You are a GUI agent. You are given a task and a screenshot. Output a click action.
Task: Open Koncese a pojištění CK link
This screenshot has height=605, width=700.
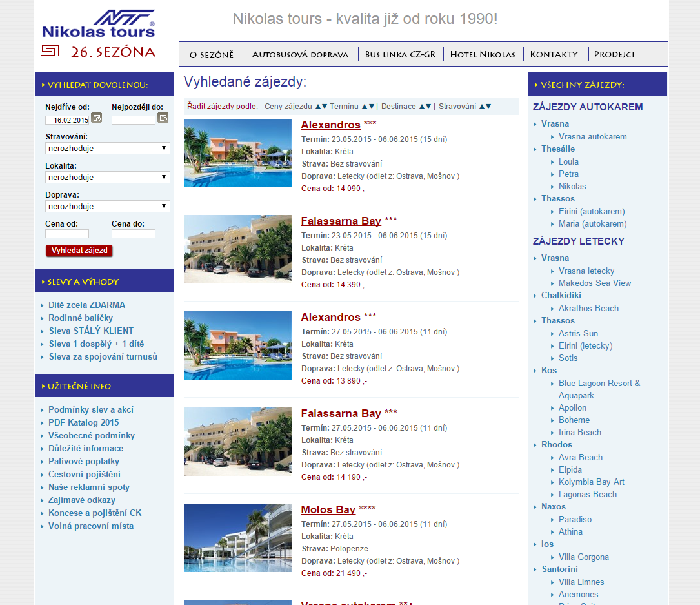95,513
